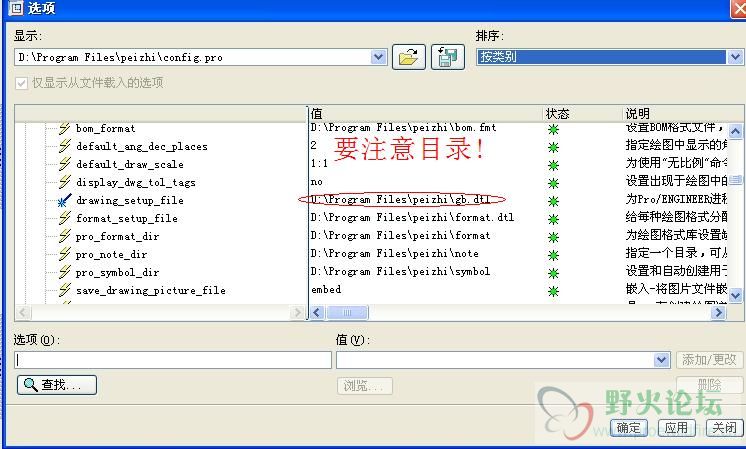This screenshot has width=746, height=449.
Task: Click the 说明 column header
Action: (682, 114)
